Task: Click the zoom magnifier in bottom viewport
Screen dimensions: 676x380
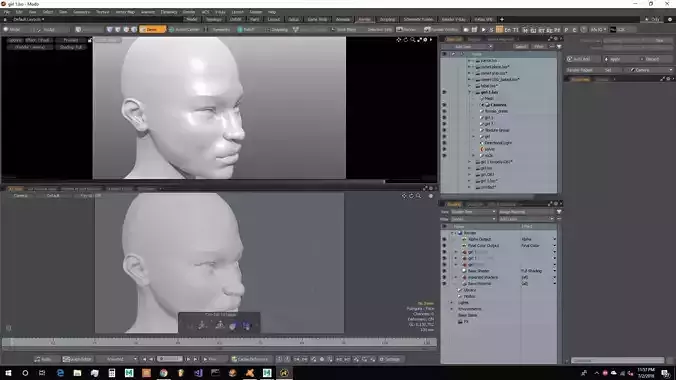Action: 418,196
